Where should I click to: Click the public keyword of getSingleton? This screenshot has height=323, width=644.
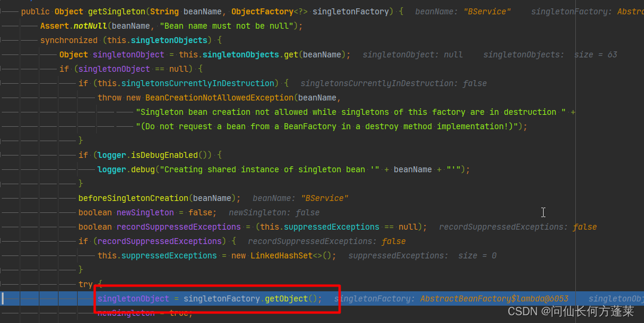tap(35, 11)
